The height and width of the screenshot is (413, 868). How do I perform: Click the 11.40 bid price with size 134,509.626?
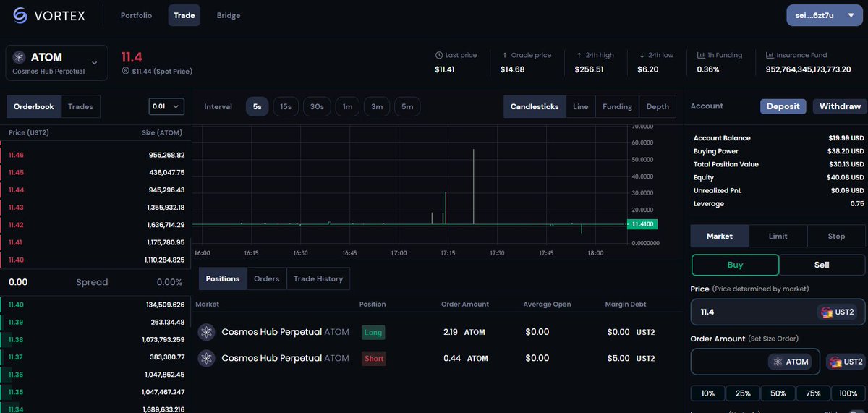[x=96, y=305]
